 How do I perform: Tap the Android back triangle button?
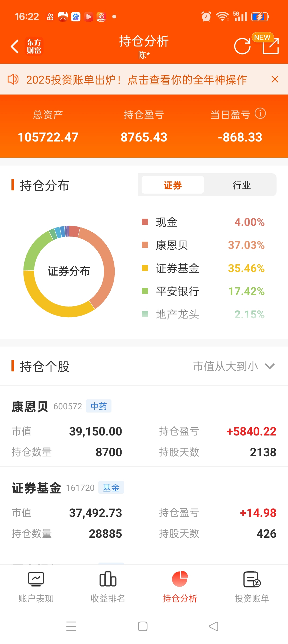[x=214, y=626]
